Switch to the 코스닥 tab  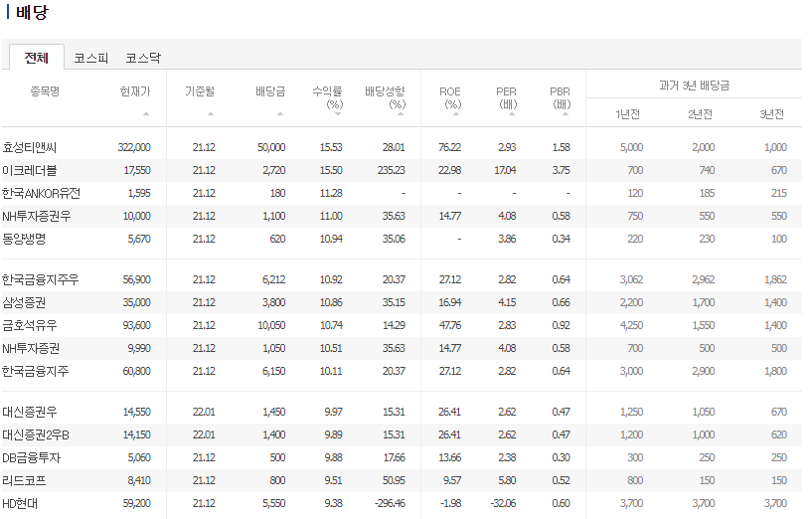pos(143,58)
